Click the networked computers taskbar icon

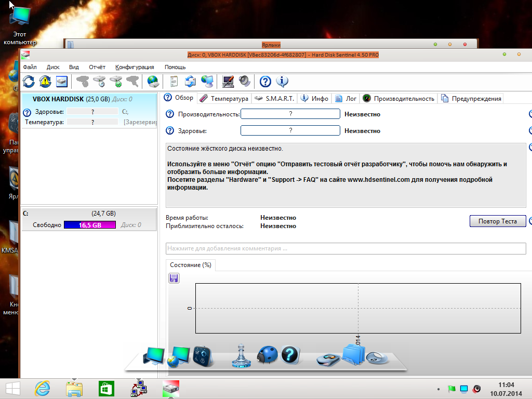click(139, 389)
